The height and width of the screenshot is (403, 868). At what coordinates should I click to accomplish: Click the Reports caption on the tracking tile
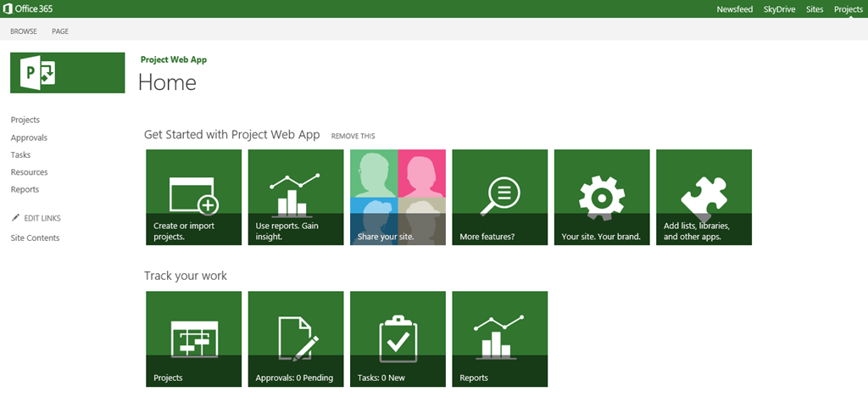click(x=474, y=378)
